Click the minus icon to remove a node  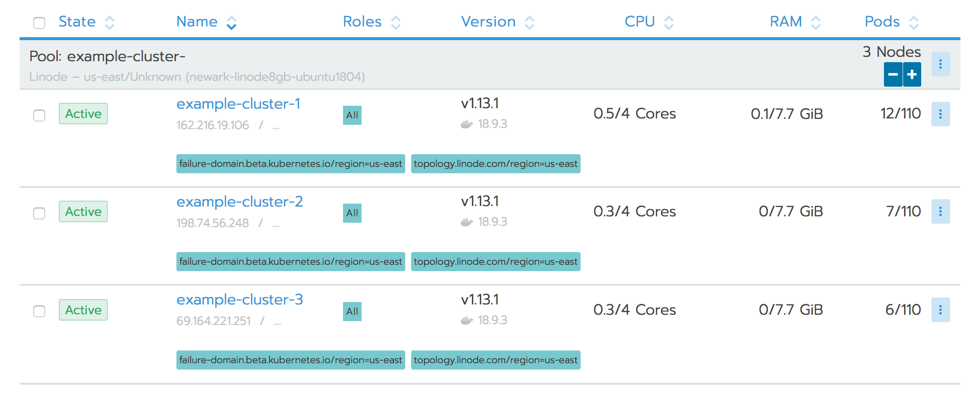pyautogui.click(x=893, y=74)
